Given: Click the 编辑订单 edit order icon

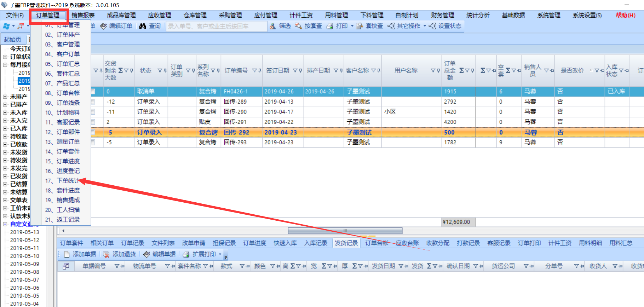Looking at the screenshot, I should click(103, 26).
